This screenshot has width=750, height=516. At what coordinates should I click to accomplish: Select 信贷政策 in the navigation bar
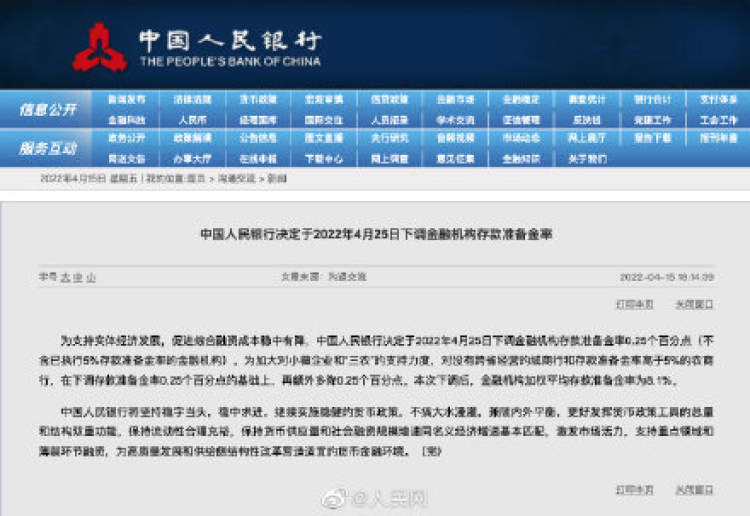[x=390, y=99]
